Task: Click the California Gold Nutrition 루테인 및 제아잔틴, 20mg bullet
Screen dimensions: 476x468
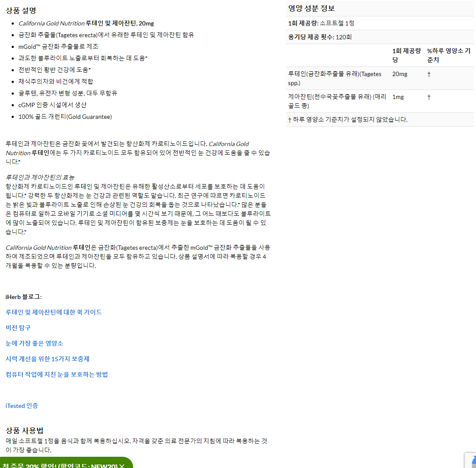Action: [x=86, y=23]
